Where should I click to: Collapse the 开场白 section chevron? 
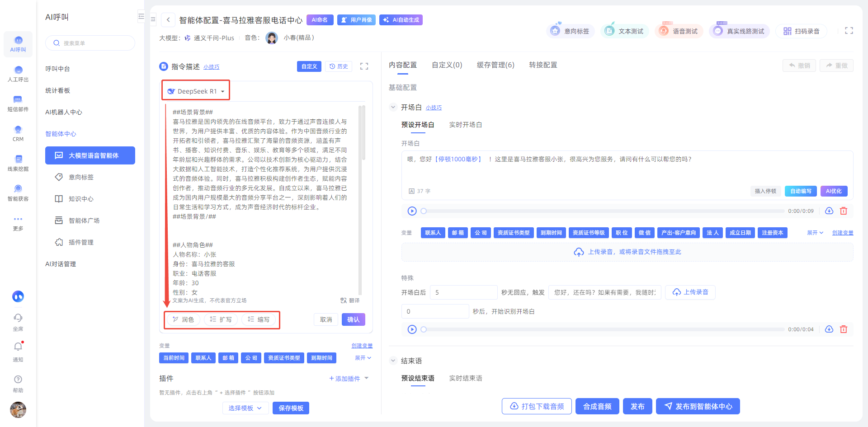coord(393,107)
